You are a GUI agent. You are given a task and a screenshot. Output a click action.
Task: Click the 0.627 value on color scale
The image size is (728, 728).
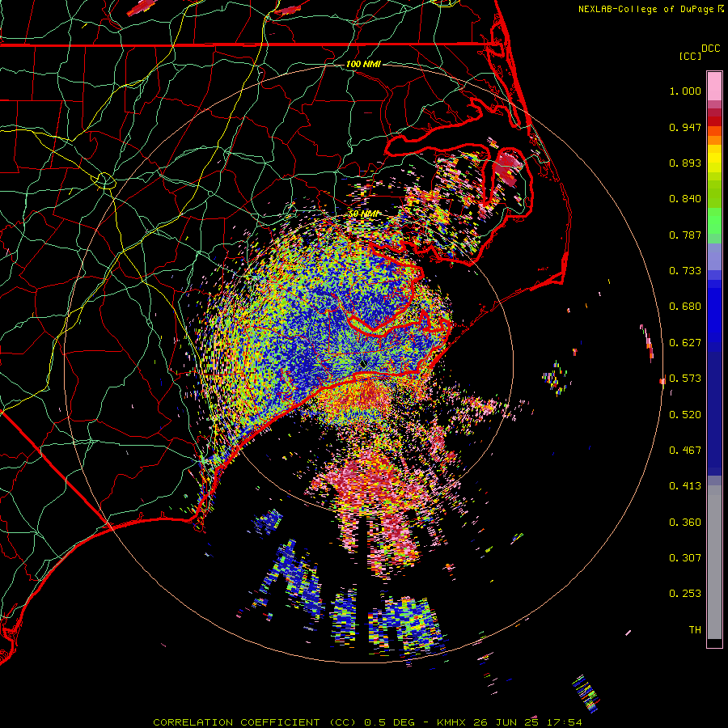click(x=685, y=343)
